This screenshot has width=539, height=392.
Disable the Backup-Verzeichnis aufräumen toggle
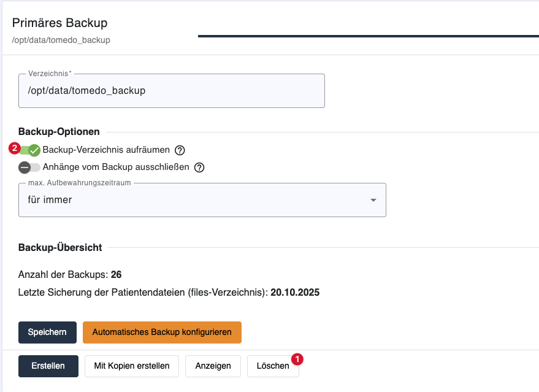pos(29,150)
